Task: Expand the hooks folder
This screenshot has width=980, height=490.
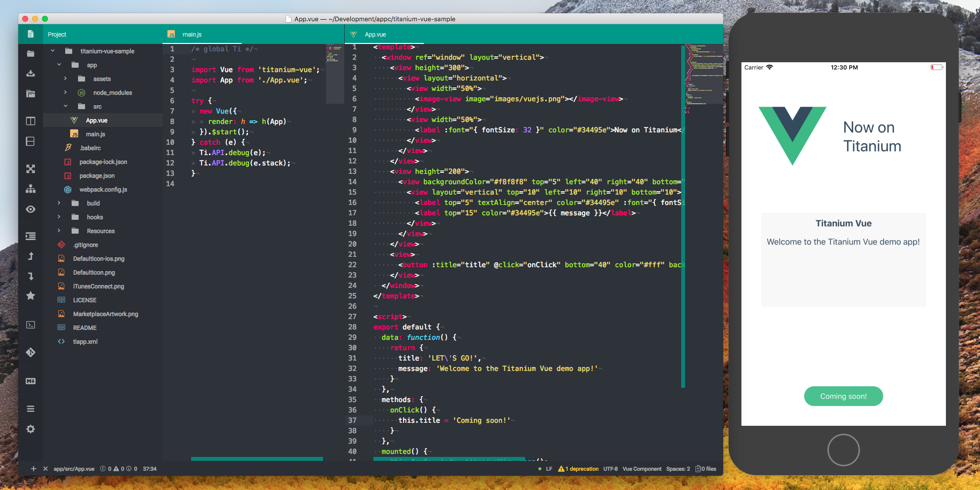Action: pyautogui.click(x=59, y=217)
